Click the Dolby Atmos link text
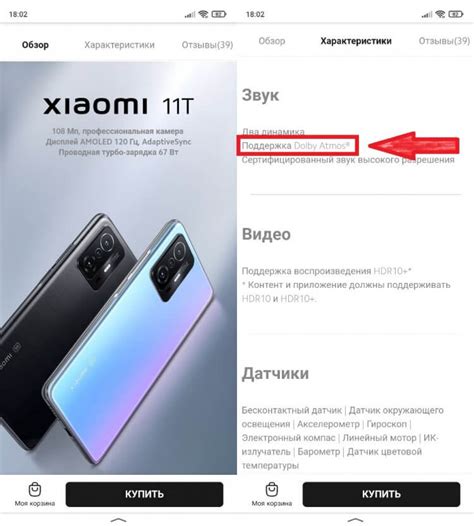Viewport: 474px width, 526px height. click(321, 146)
